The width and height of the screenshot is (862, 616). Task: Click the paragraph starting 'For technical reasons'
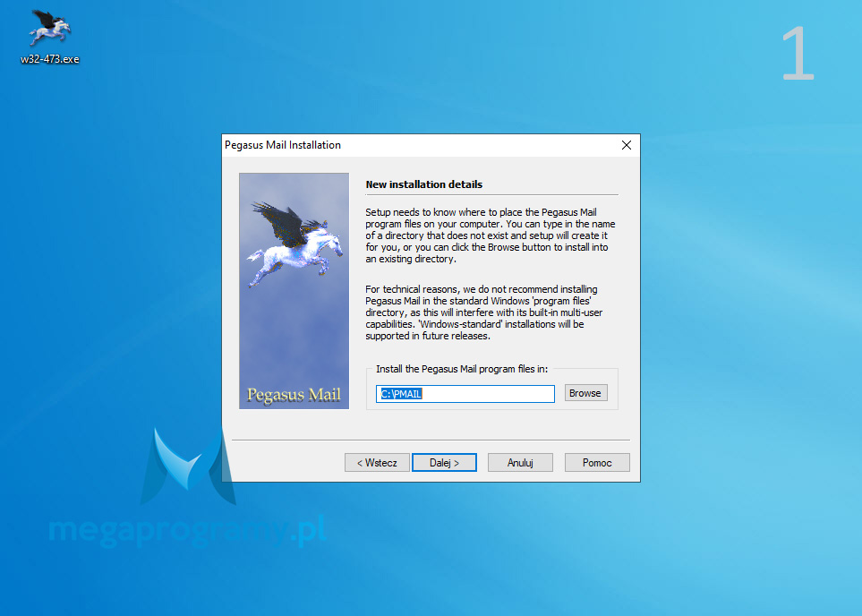(x=483, y=312)
